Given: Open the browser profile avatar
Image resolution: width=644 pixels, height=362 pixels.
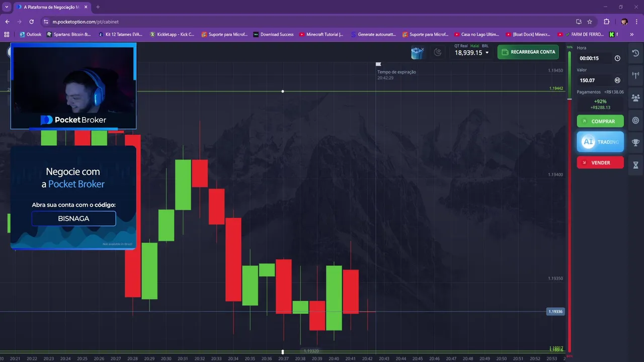Looking at the screenshot, I should tap(624, 22).
